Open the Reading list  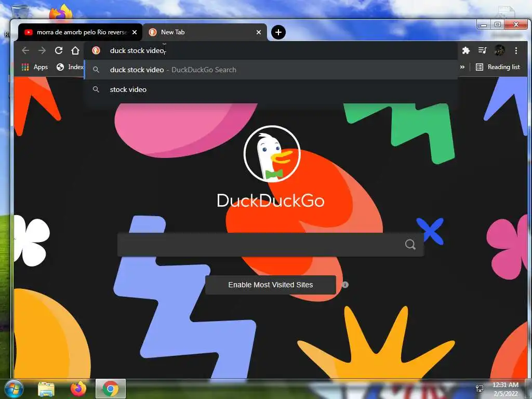[498, 67]
